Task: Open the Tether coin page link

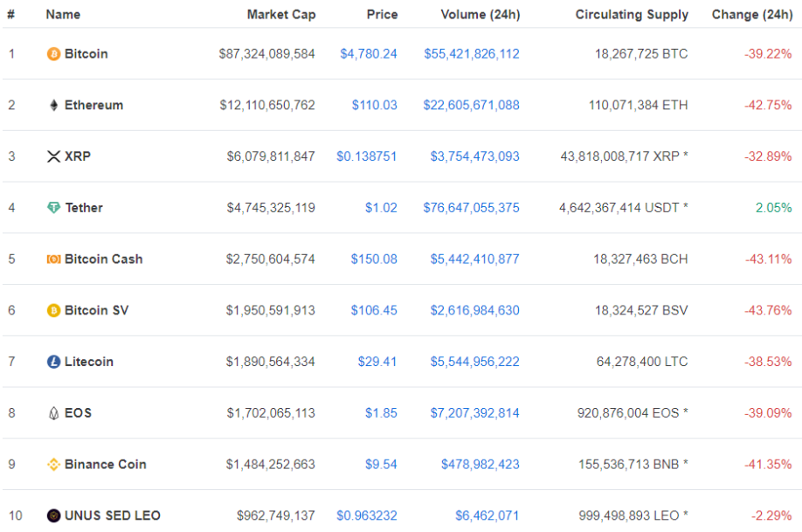Action: point(84,207)
